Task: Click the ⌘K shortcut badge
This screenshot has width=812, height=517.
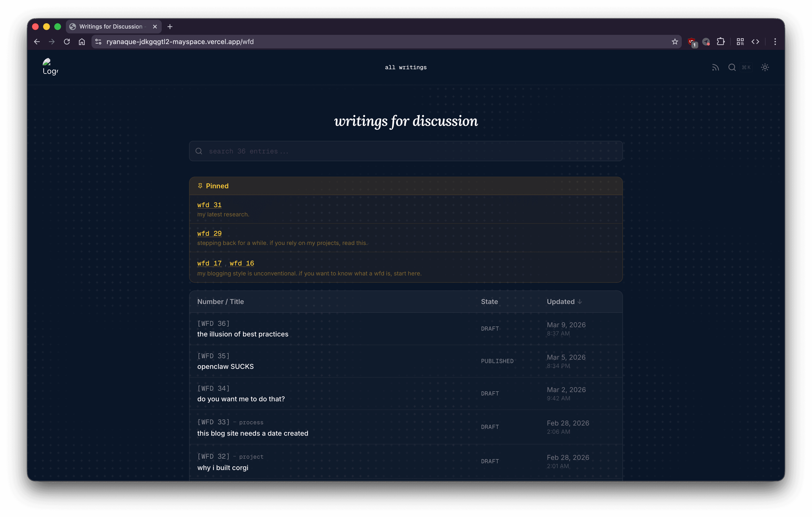Action: (x=746, y=67)
